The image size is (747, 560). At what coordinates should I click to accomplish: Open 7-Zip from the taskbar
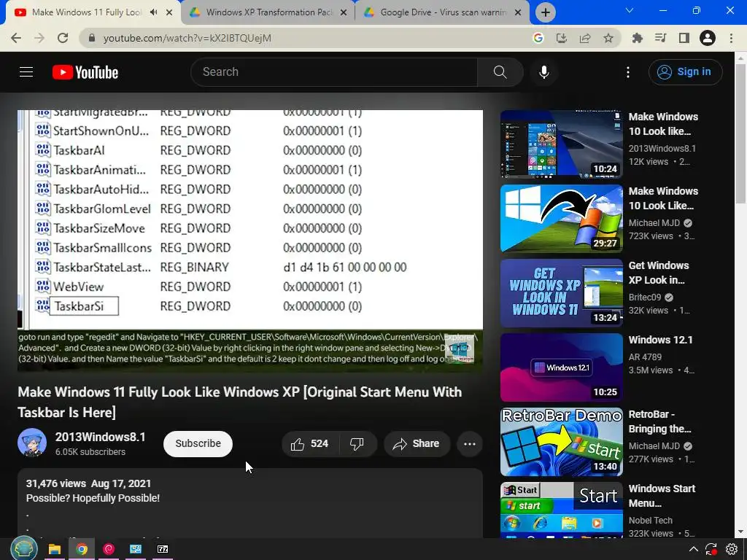point(163,549)
